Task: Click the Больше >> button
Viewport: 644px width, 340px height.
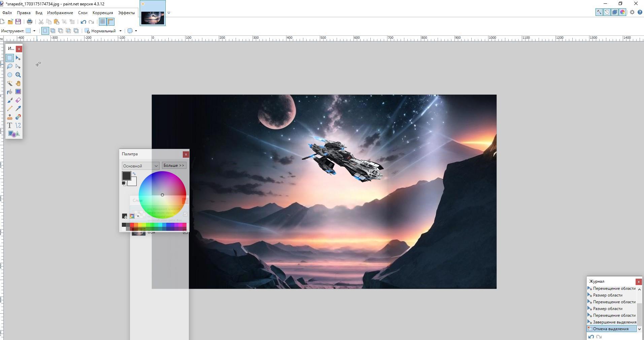Action: coord(174,165)
